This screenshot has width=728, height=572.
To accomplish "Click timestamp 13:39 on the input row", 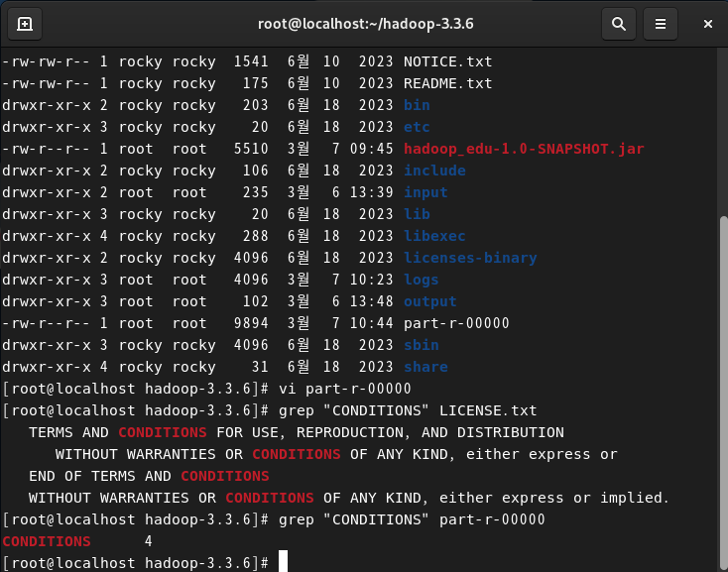I will [371, 192].
